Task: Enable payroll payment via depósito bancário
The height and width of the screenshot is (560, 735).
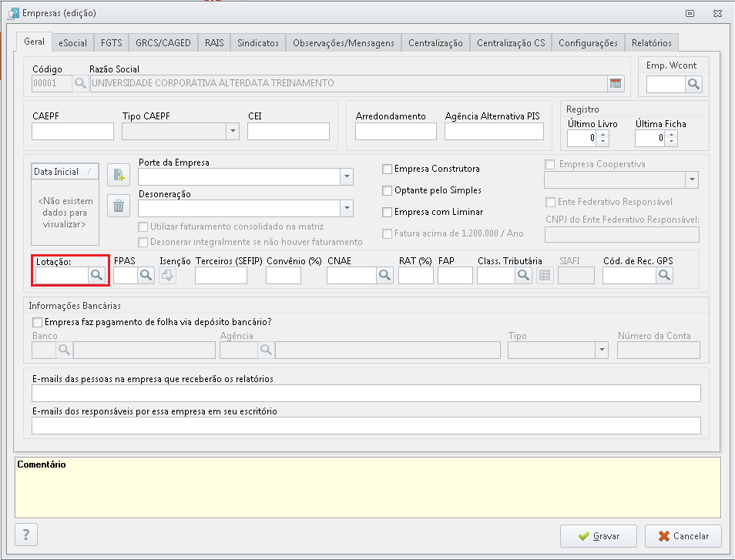Action: point(37,323)
